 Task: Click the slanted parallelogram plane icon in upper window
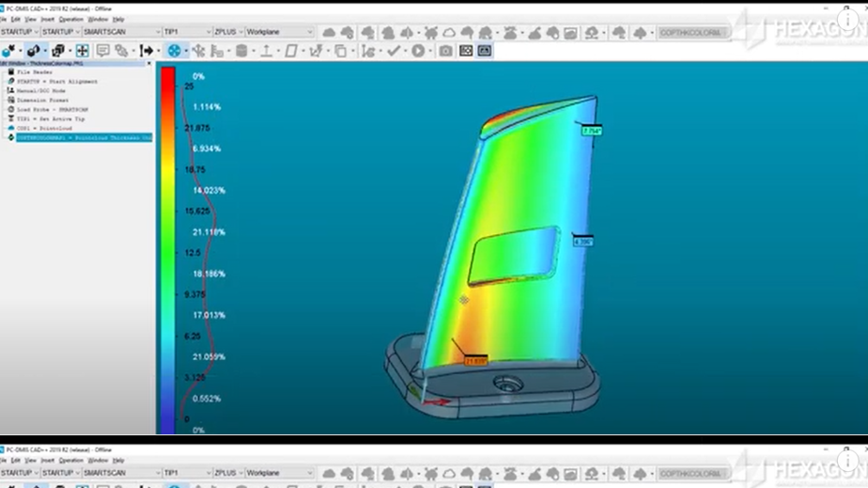pos(290,51)
